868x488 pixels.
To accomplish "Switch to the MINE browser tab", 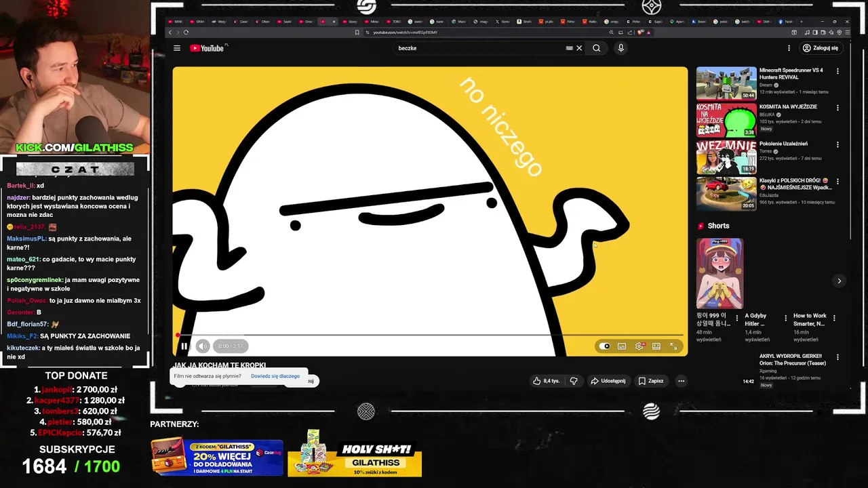I will (175, 22).
